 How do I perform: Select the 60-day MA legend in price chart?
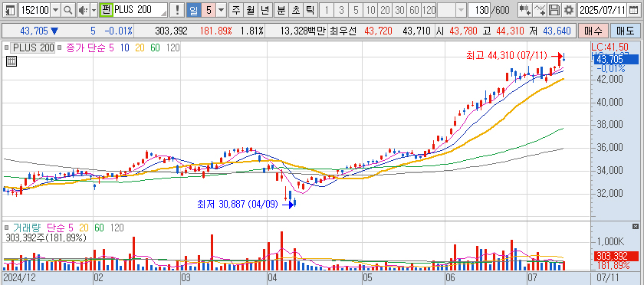coord(155,48)
